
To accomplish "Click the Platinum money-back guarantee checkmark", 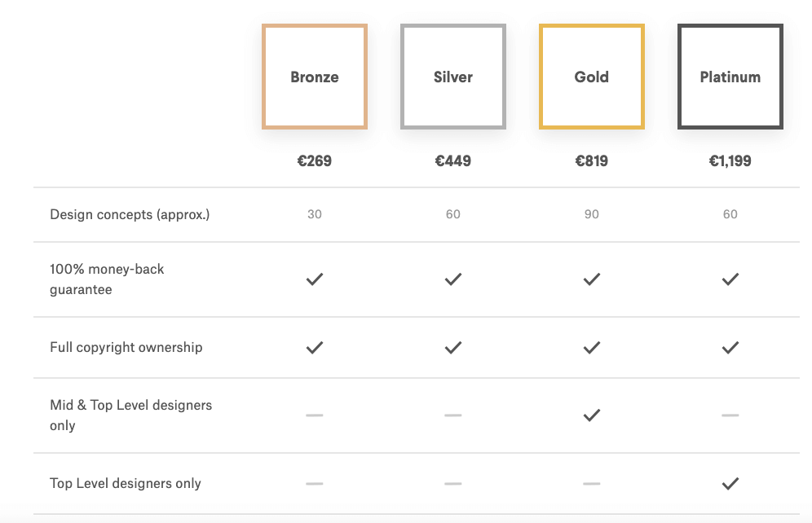I will 730,279.
